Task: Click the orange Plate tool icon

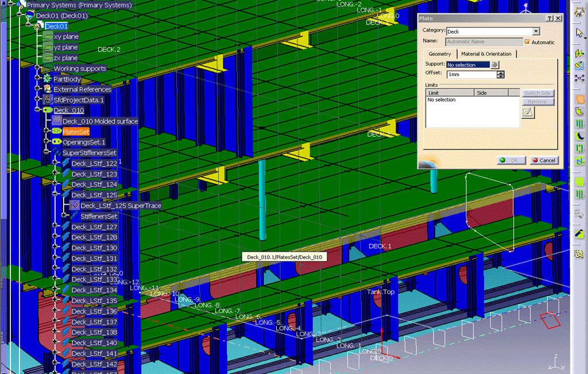Action: [x=579, y=99]
